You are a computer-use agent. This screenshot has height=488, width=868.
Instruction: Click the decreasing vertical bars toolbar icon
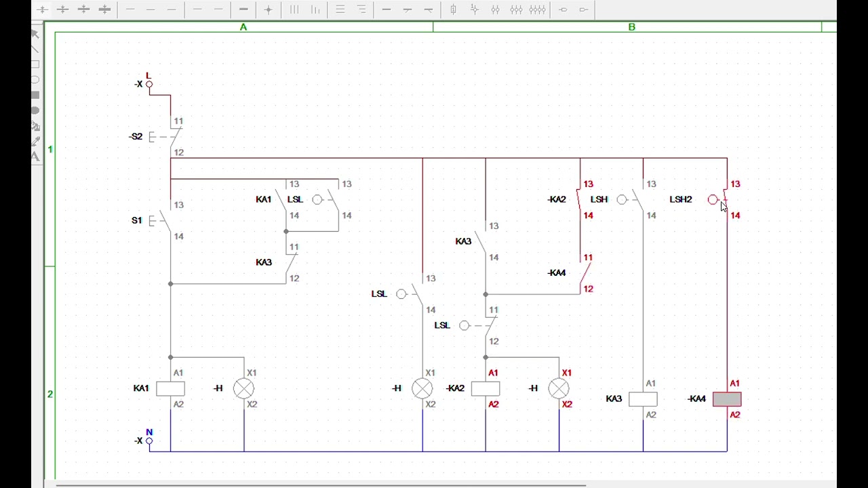coord(315,9)
